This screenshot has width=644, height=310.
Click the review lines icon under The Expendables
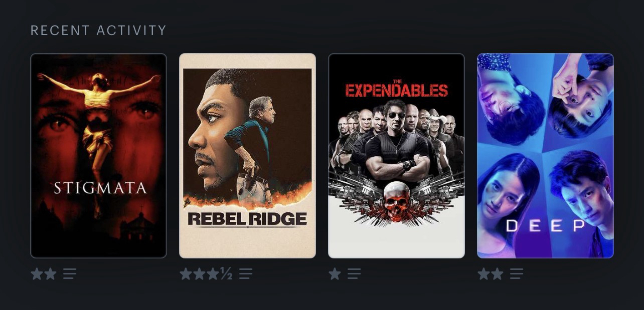tap(354, 274)
